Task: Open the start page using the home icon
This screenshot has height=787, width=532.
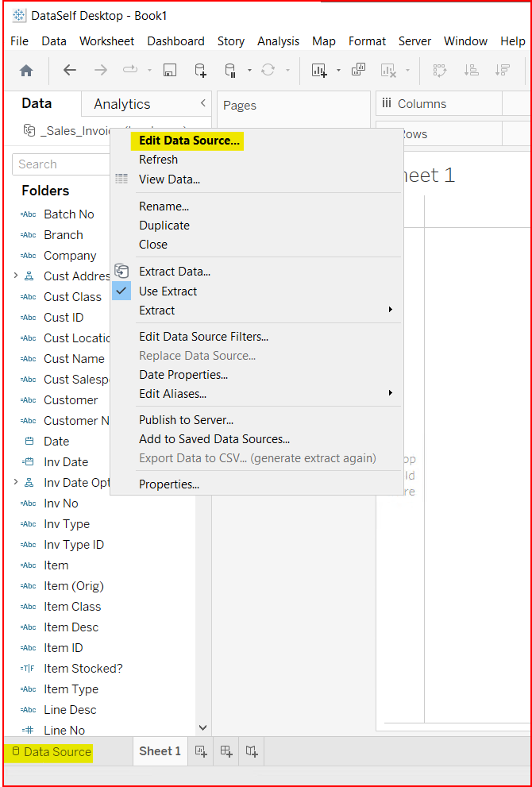Action: (26, 70)
